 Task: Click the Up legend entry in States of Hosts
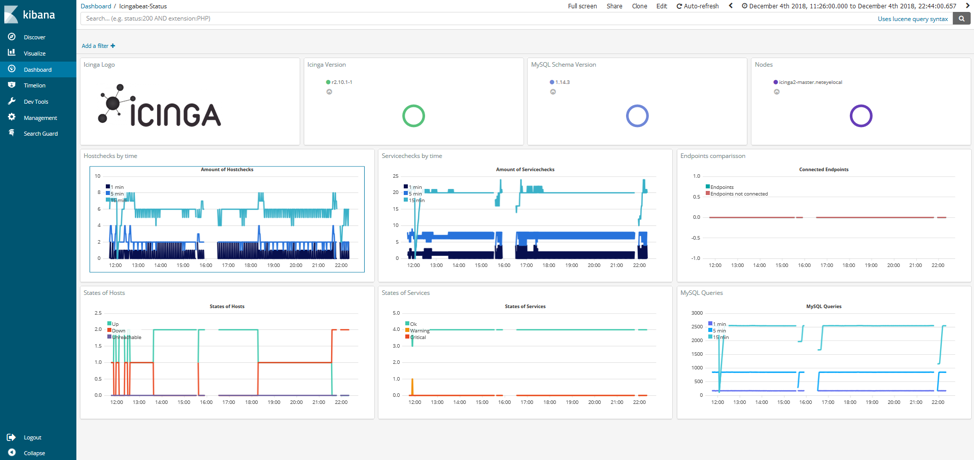pyautogui.click(x=113, y=323)
